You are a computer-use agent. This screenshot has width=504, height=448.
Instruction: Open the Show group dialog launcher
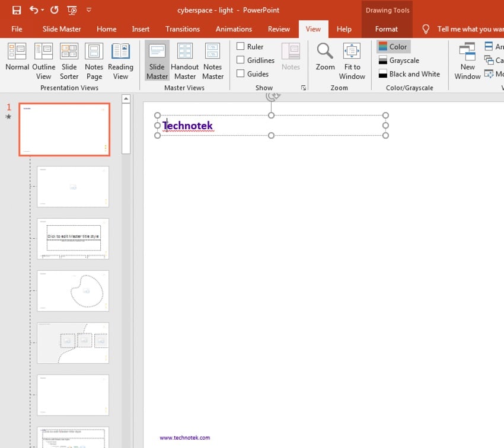tap(304, 88)
